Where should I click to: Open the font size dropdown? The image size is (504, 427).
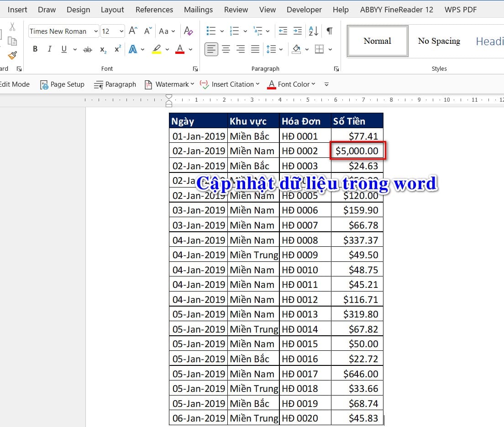[121, 31]
